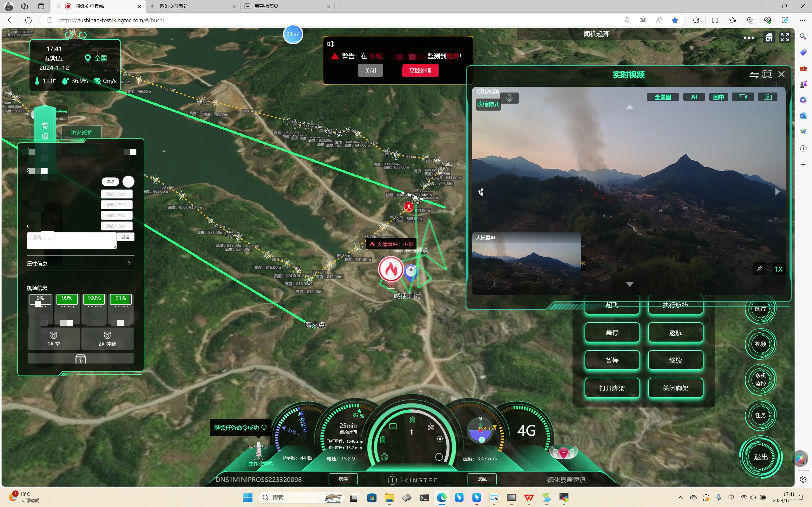
Task: Click the red 立即处理 alert button
Action: tap(420, 70)
